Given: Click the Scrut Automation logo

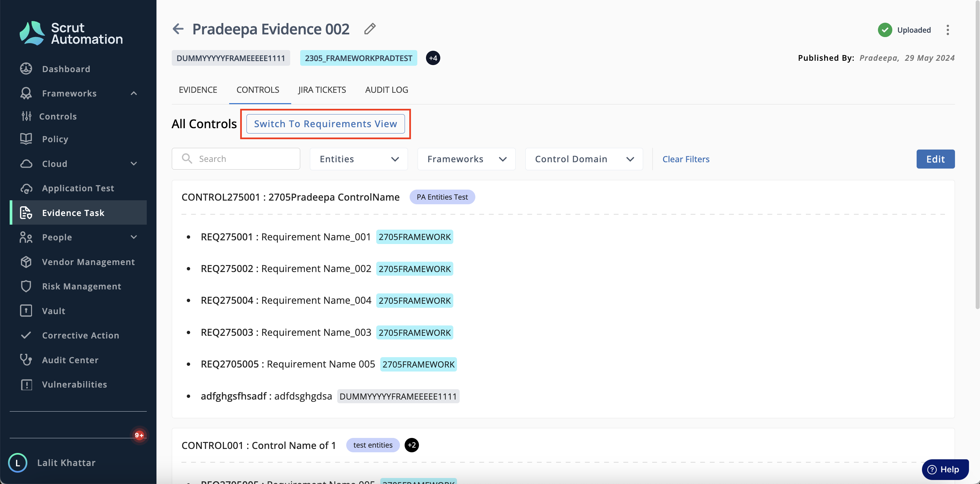Looking at the screenshot, I should [71, 33].
